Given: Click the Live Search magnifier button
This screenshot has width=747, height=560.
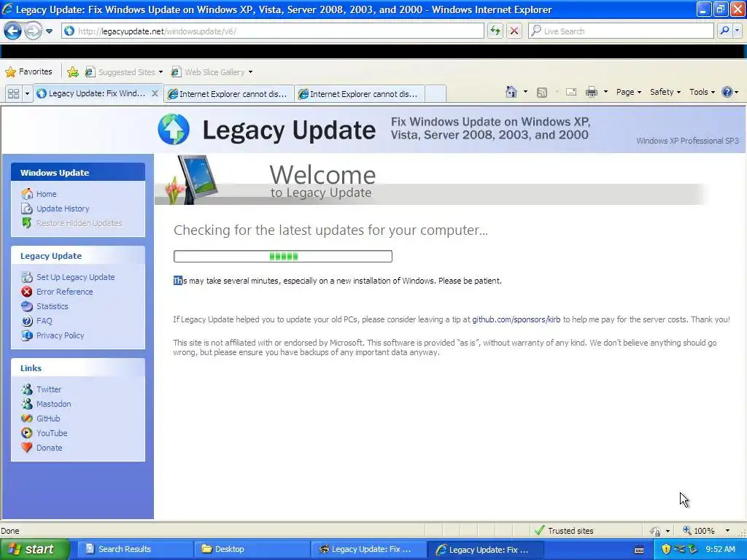Looking at the screenshot, I should [x=724, y=31].
